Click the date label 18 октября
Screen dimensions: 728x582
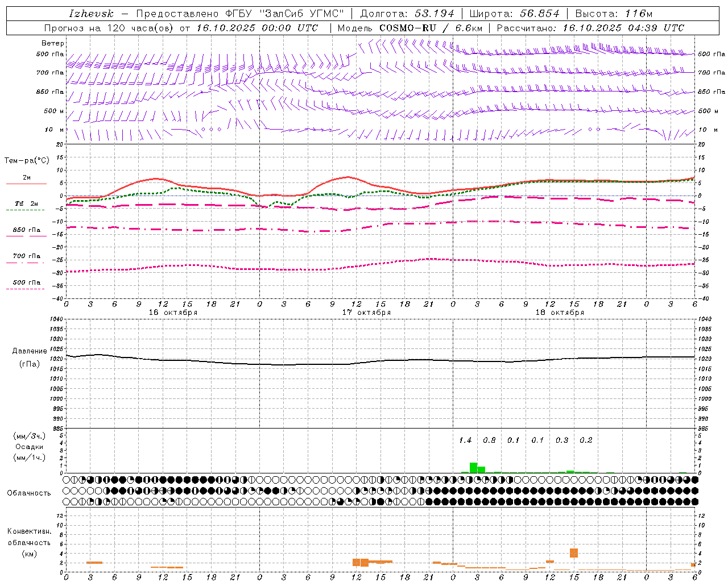click(x=560, y=313)
